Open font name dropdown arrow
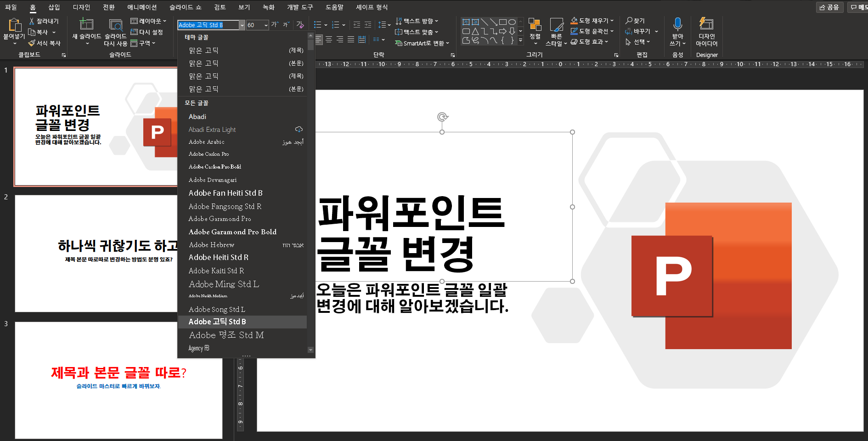868x441 pixels. [x=242, y=25]
